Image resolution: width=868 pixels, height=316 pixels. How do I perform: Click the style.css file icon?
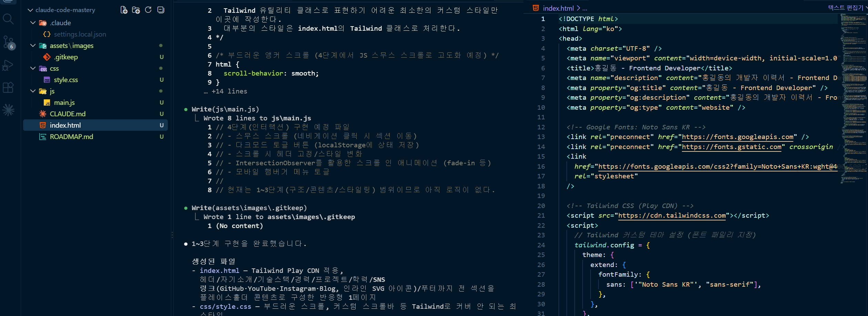(47, 80)
